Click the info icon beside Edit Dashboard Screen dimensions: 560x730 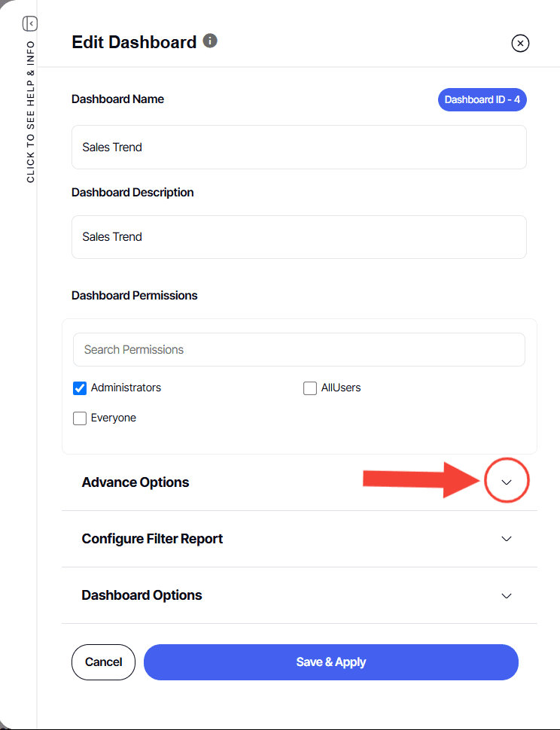coord(210,41)
